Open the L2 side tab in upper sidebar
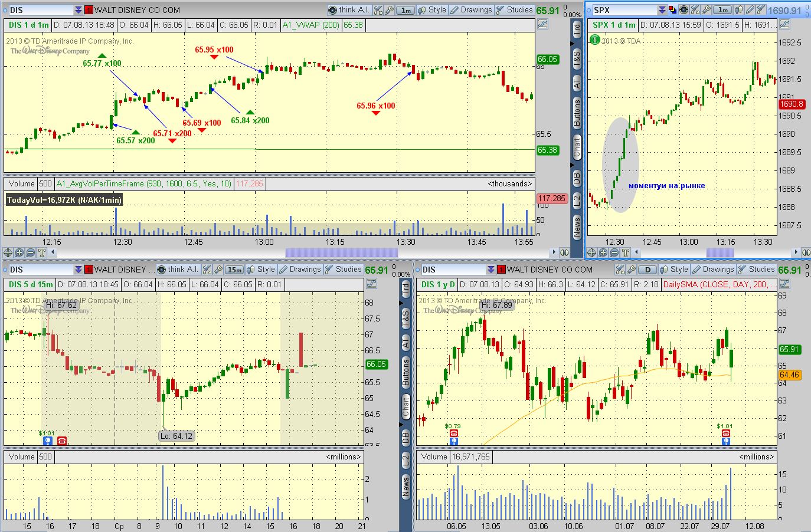Image resolution: width=811 pixels, height=532 pixels. click(x=577, y=201)
